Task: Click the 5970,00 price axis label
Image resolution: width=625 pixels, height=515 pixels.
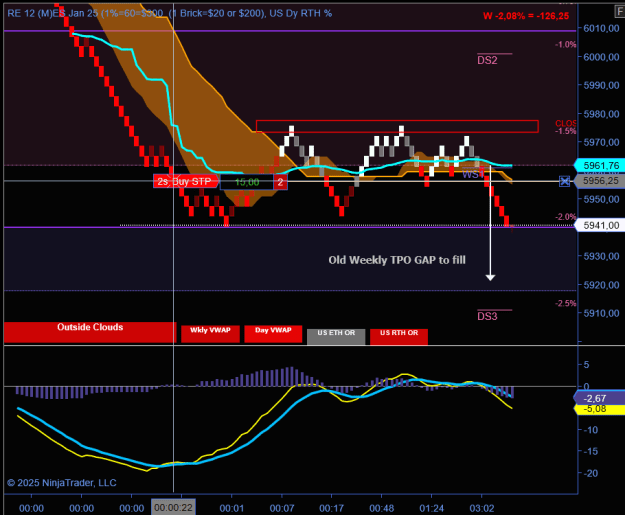Action: pyautogui.click(x=601, y=142)
